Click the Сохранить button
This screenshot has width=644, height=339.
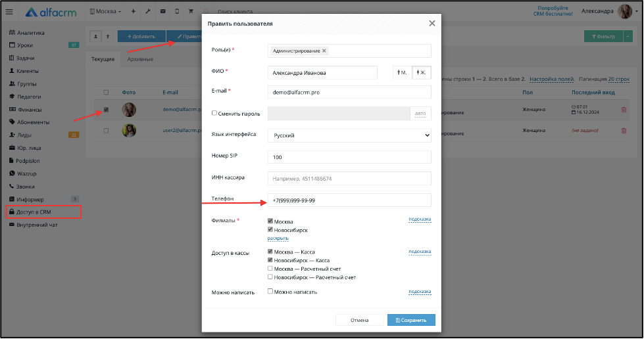[411, 320]
